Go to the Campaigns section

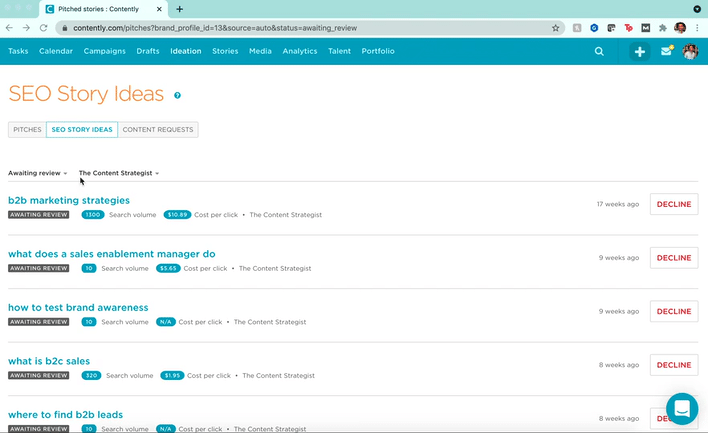[105, 51]
